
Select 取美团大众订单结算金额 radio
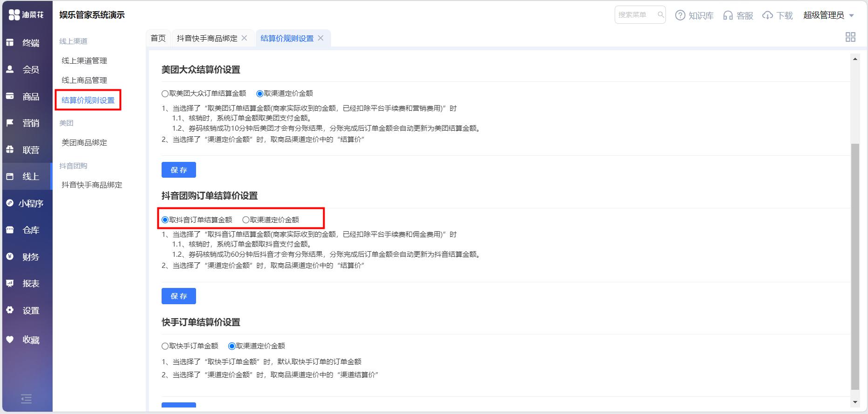(165, 93)
